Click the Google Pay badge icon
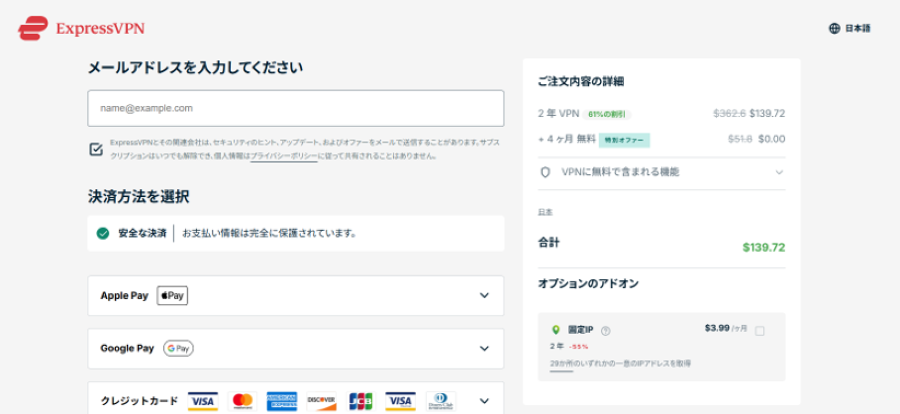Screen dimensions: 900x414 pyautogui.click(x=178, y=348)
